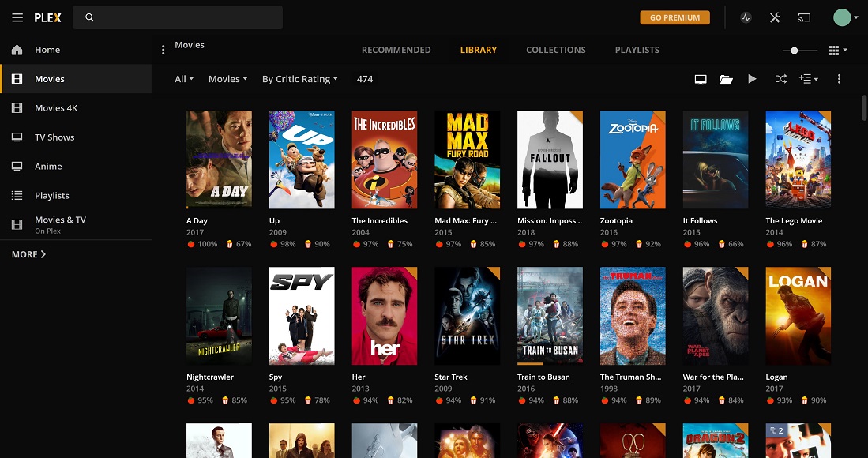Open the Cast to device icon

pos(805,17)
